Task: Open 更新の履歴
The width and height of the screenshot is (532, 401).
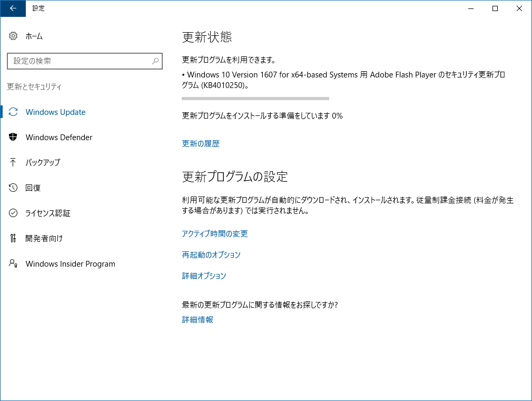Action: (x=200, y=143)
